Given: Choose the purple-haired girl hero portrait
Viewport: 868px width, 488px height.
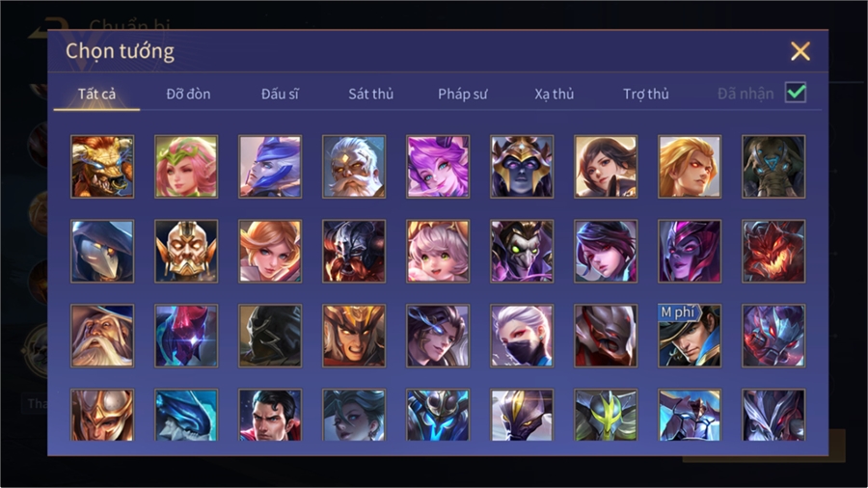Looking at the screenshot, I should [x=438, y=167].
